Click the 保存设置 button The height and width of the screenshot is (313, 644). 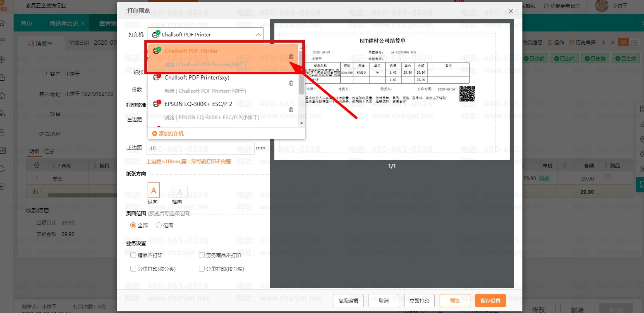490,301
